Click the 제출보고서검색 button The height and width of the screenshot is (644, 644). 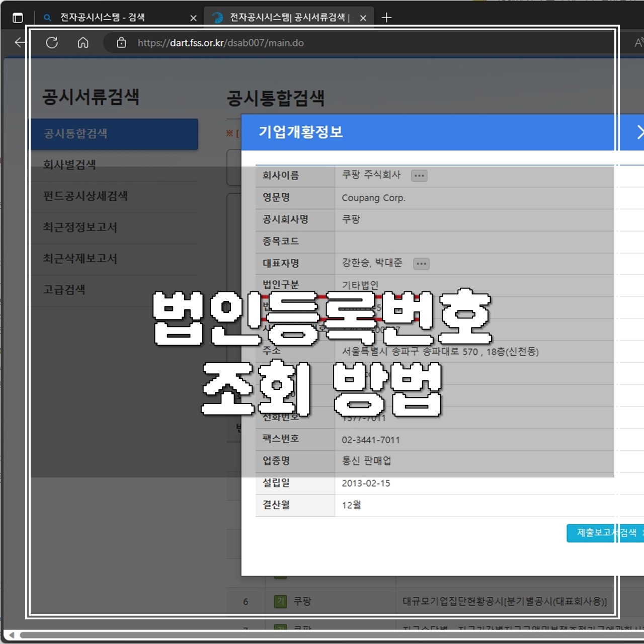coord(605,533)
